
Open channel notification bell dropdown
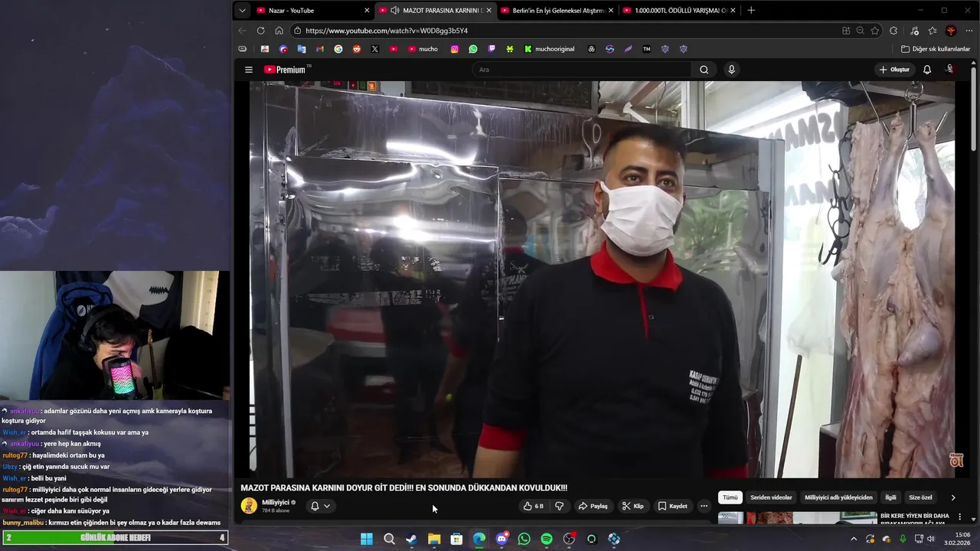tap(320, 506)
